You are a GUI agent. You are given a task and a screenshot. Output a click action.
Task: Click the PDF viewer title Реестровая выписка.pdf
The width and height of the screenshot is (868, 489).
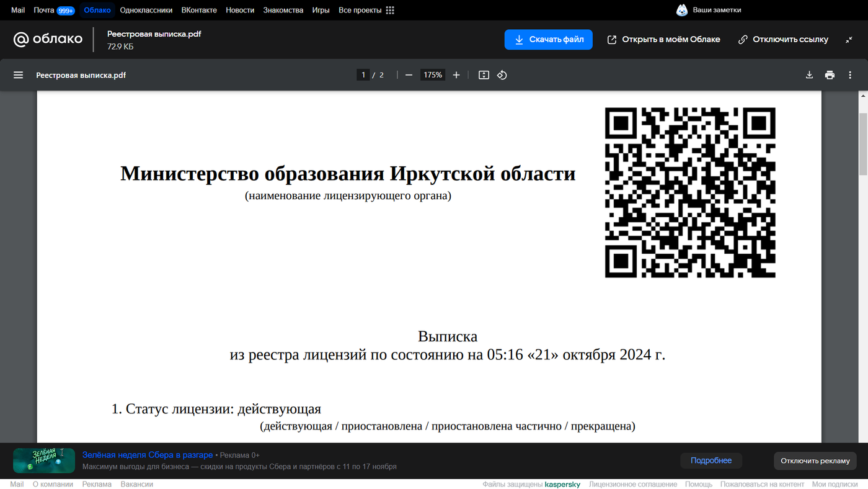tap(81, 75)
